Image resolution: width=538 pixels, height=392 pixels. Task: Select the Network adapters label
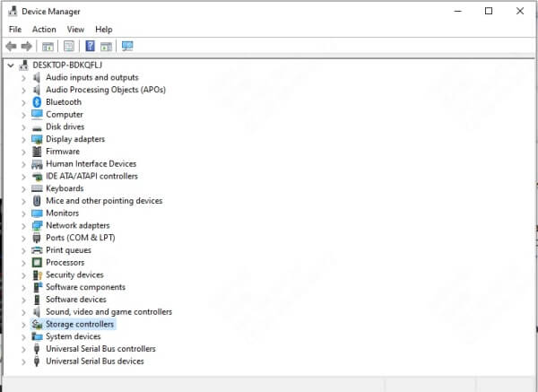[x=78, y=225]
